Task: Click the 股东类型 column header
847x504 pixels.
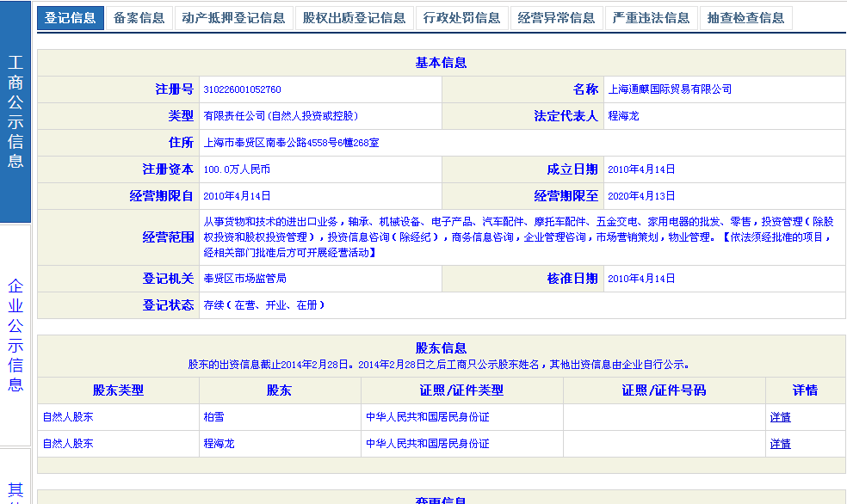Action: pos(118,390)
